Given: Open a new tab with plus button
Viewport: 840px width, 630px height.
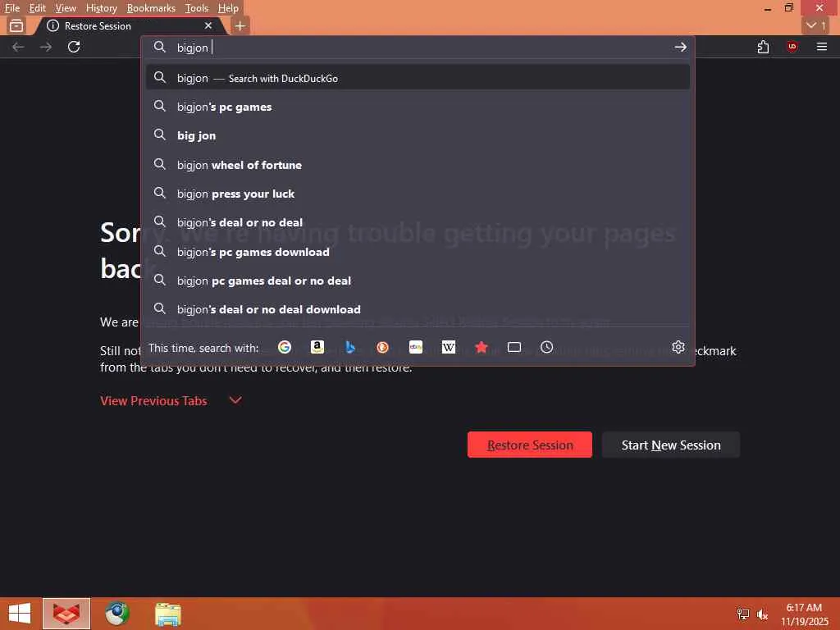Looking at the screenshot, I should (x=240, y=25).
